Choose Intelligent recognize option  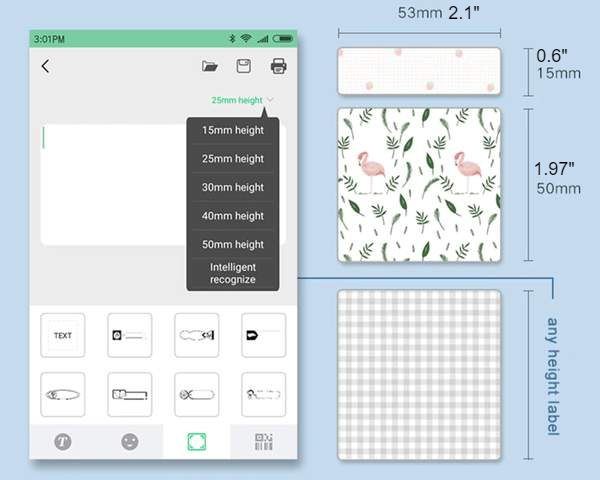pos(233,273)
